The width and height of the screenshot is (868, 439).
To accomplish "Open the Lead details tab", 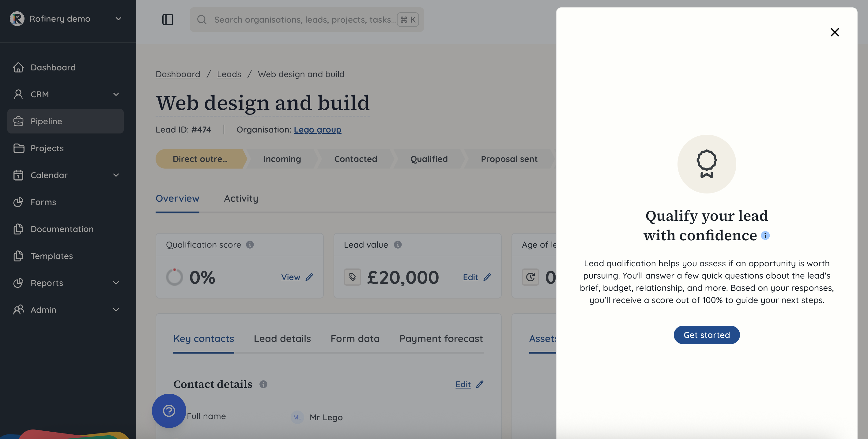I will pyautogui.click(x=282, y=339).
